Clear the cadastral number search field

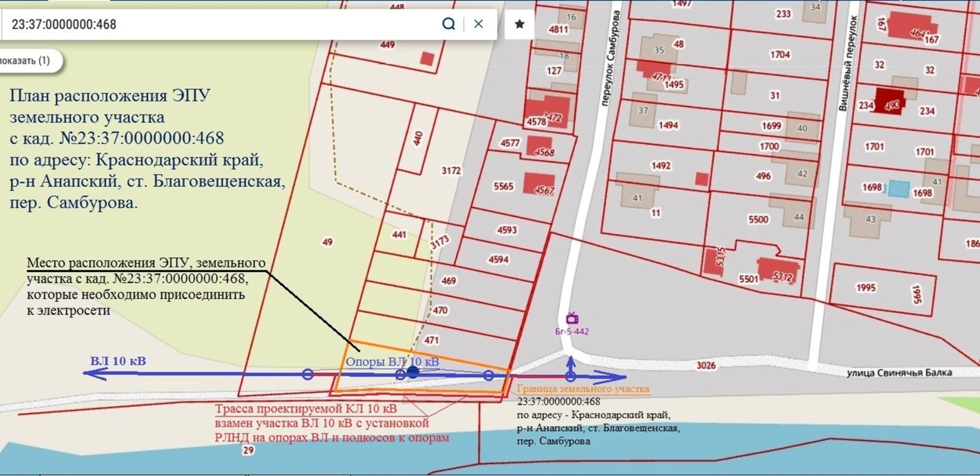(478, 24)
